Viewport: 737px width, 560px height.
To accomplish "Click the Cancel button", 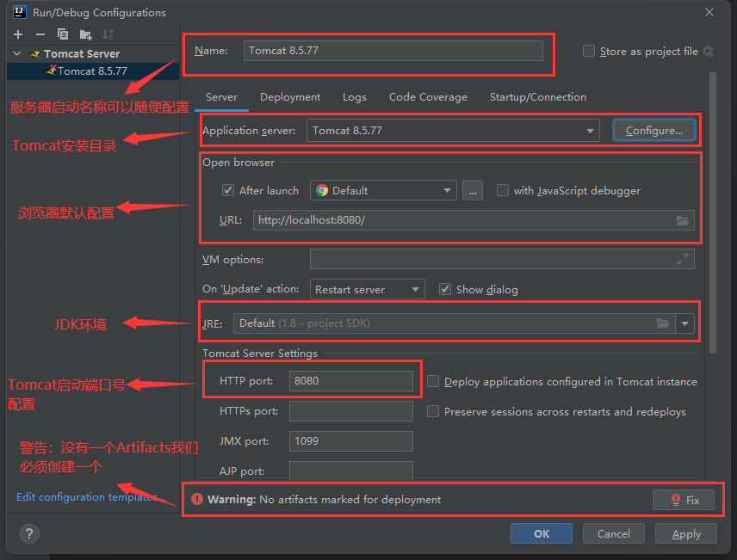I will tap(613, 533).
